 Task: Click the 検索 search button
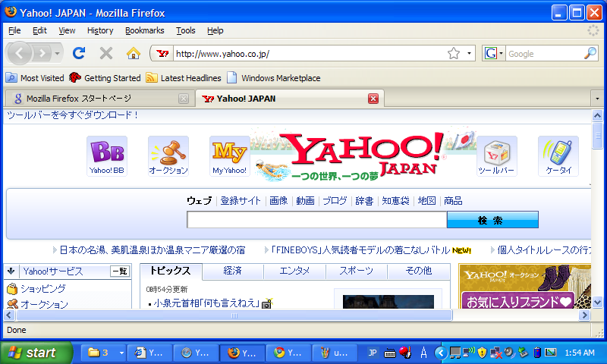[492, 220]
